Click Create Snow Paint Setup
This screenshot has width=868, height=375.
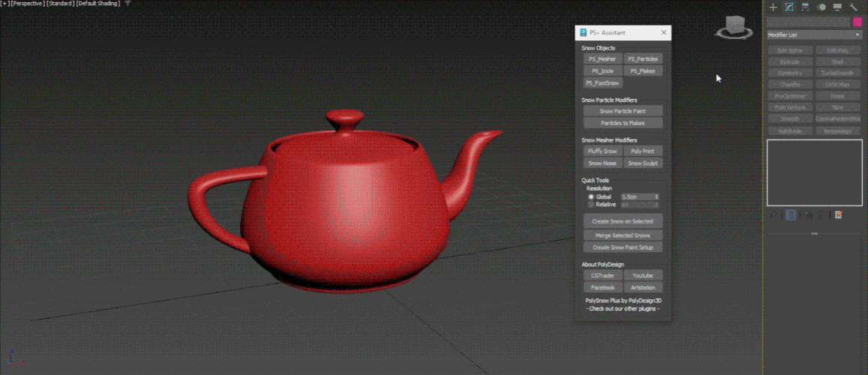[623, 247]
